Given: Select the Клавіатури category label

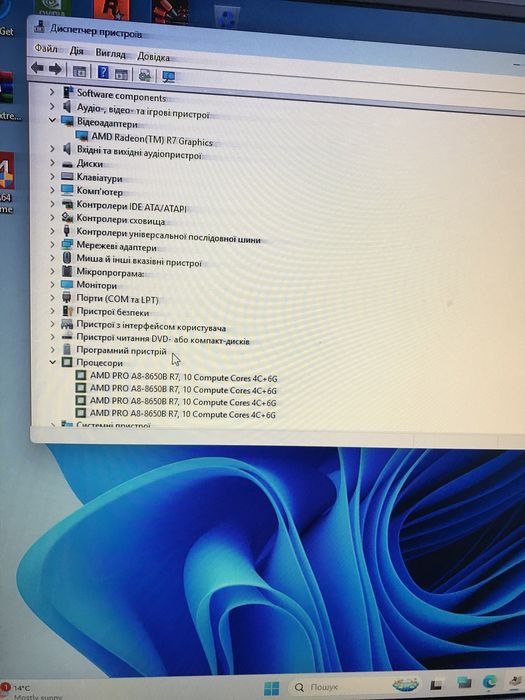Looking at the screenshot, I should click(99, 178).
